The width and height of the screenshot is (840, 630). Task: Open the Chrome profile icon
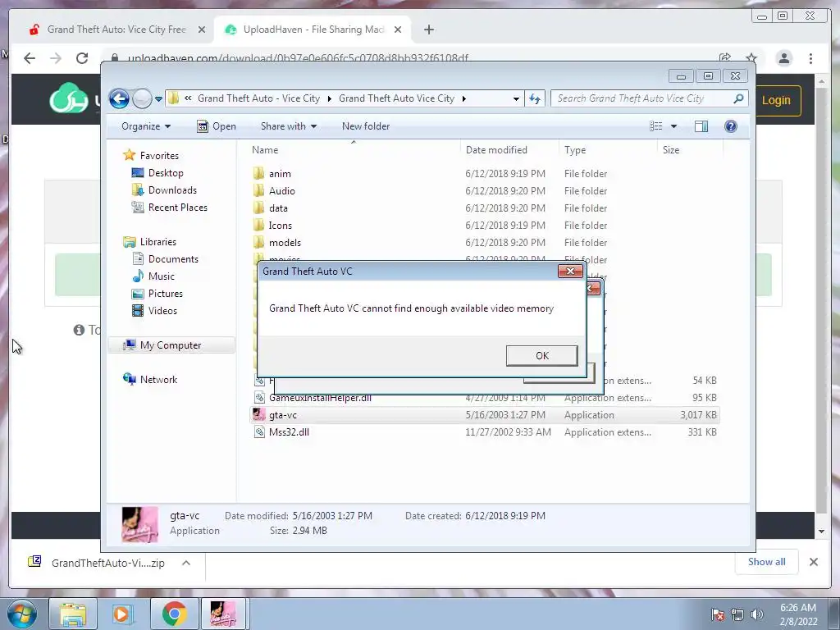coord(783,58)
